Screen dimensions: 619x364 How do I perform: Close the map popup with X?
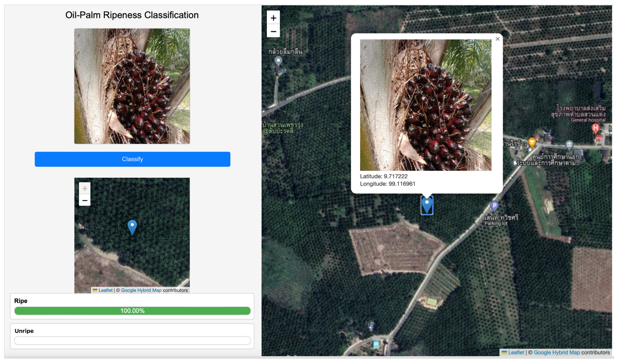click(497, 39)
